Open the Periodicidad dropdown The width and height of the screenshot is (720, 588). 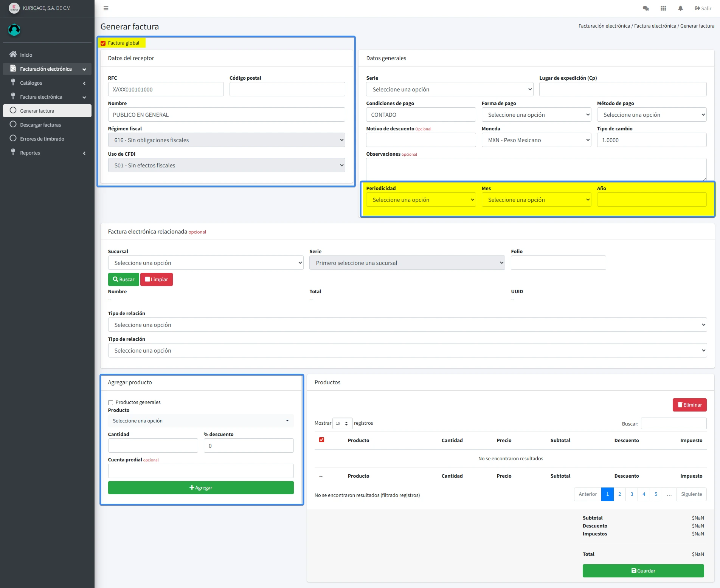(421, 200)
